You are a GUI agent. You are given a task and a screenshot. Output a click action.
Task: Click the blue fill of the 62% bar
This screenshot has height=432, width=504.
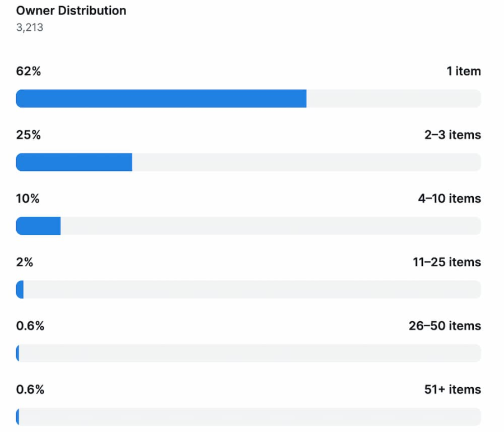(x=161, y=99)
